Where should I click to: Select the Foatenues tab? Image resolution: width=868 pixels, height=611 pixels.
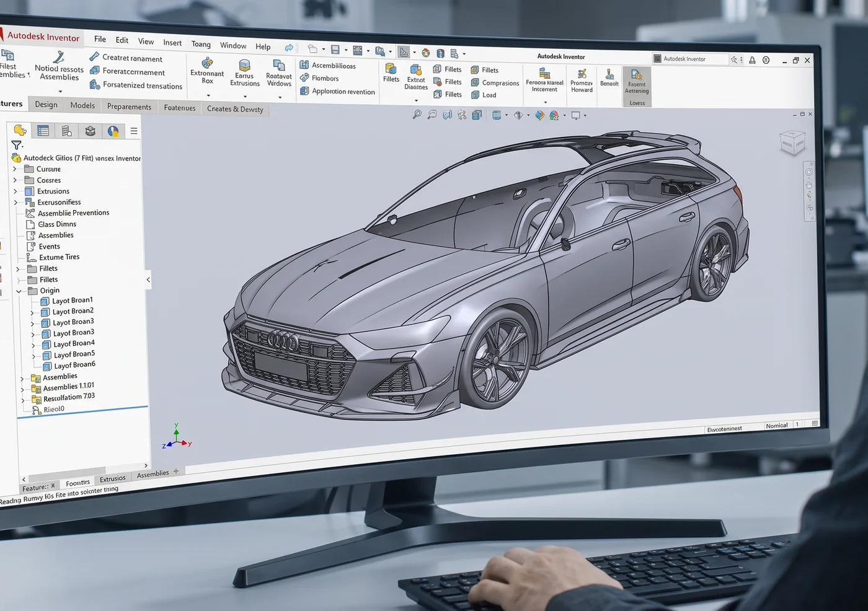(x=179, y=108)
